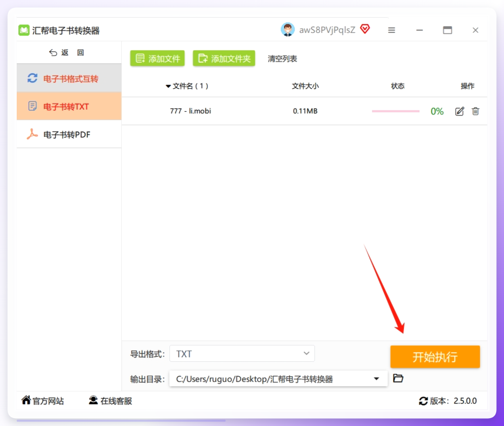Open output folder with folder icon

click(x=398, y=378)
